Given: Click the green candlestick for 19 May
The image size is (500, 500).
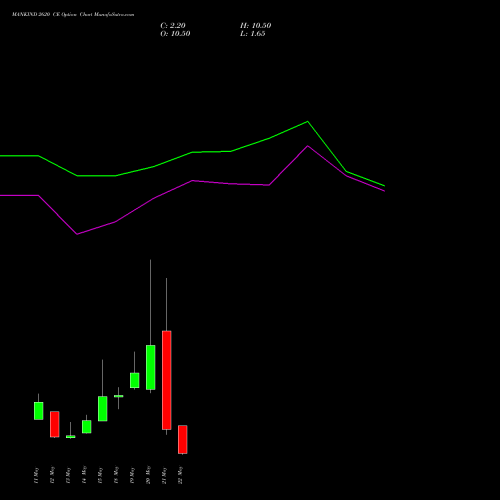Looking at the screenshot, I should 135,380.
